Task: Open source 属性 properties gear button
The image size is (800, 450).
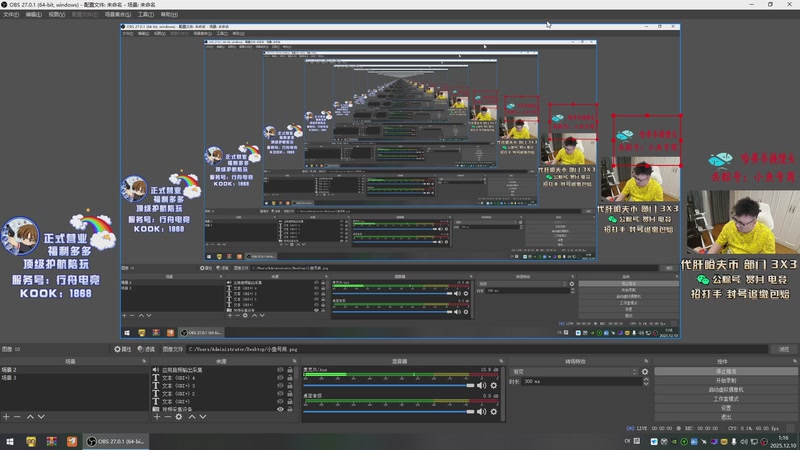Action: 122,349
